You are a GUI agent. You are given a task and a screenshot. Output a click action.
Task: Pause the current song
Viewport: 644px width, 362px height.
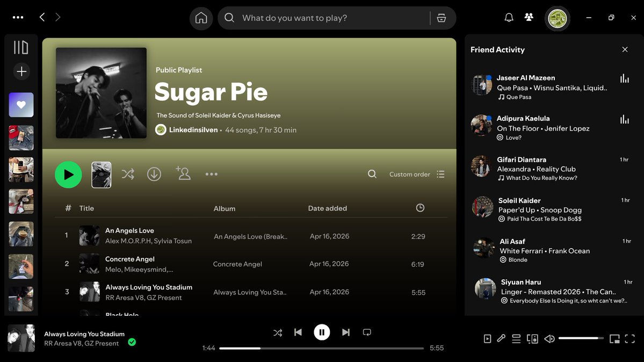[322, 332]
